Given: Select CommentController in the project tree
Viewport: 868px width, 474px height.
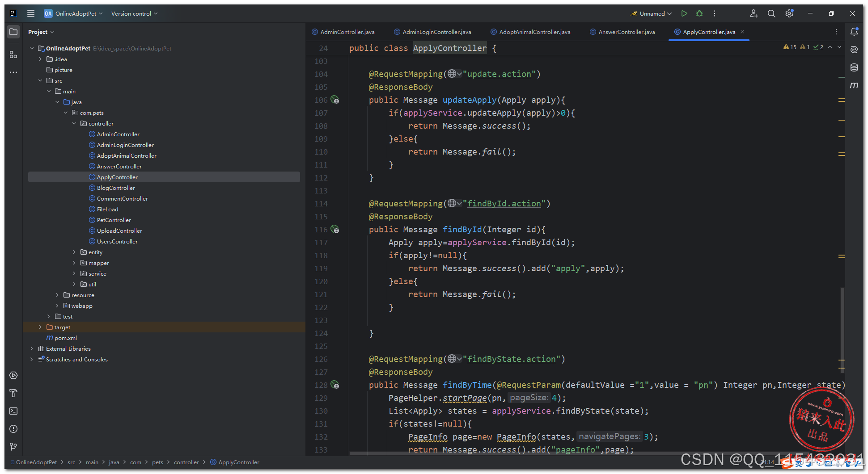Looking at the screenshot, I should coord(122,198).
